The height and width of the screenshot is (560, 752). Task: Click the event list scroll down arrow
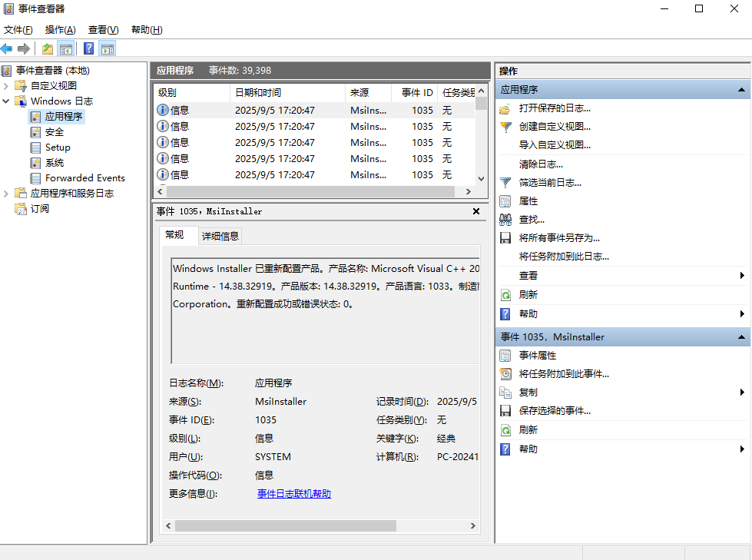pos(482,179)
